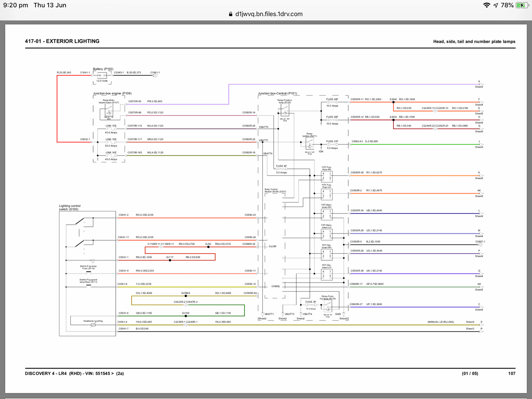Select the title Head, side, tail and number plate lamps
The width and height of the screenshot is (532, 399).
tap(474, 42)
